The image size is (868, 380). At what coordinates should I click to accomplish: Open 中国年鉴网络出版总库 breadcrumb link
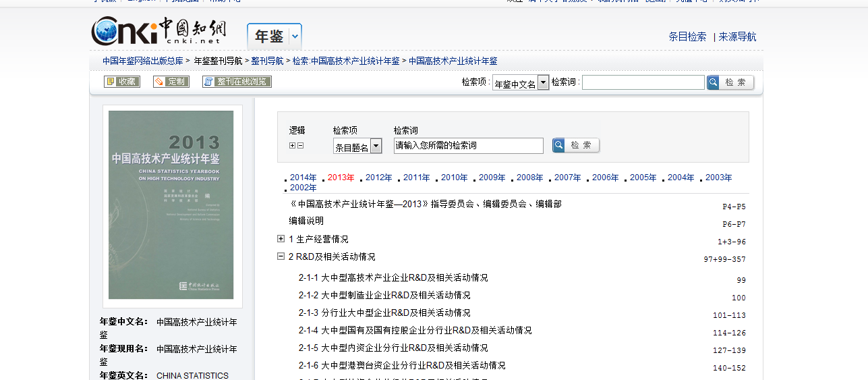click(x=143, y=61)
